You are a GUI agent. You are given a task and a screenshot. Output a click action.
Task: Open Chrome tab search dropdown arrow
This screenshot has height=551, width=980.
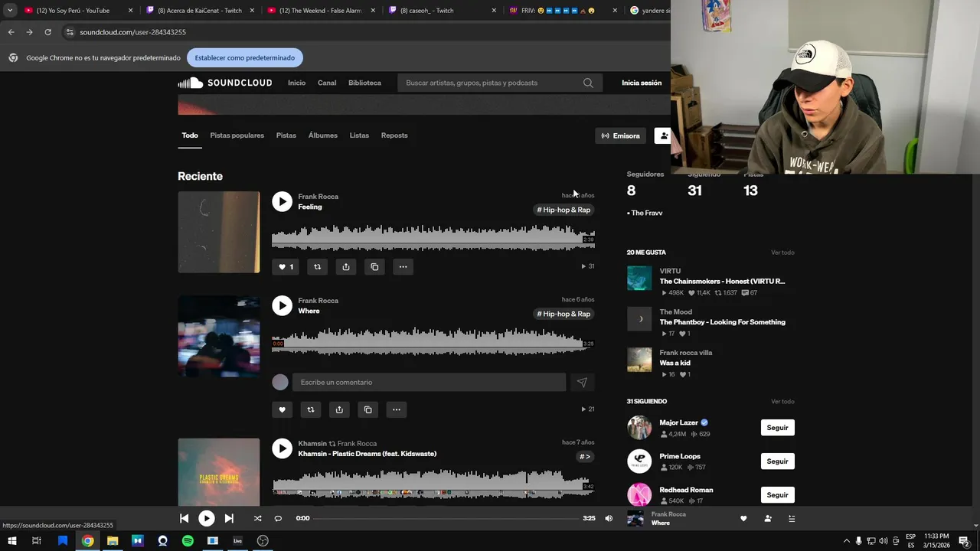coord(10,11)
